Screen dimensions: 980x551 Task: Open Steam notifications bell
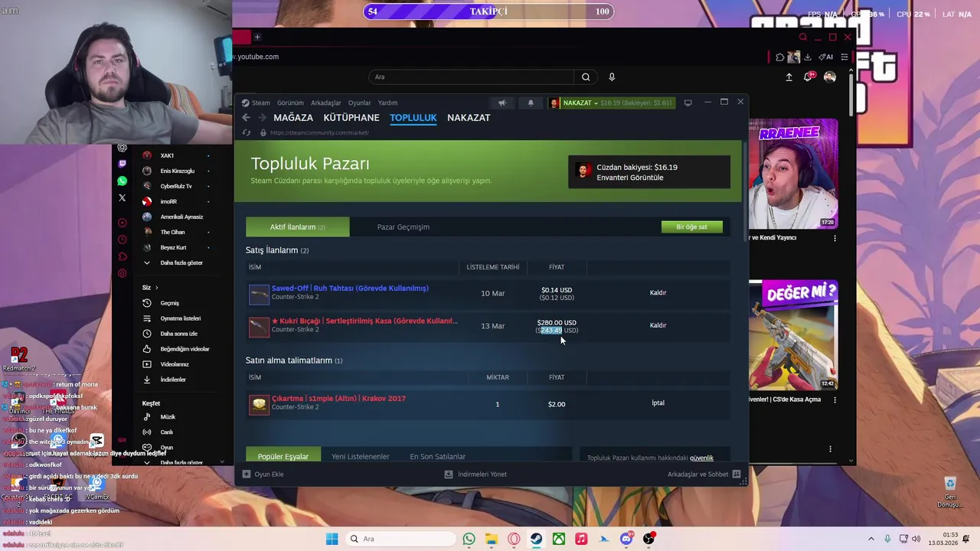[x=531, y=103]
